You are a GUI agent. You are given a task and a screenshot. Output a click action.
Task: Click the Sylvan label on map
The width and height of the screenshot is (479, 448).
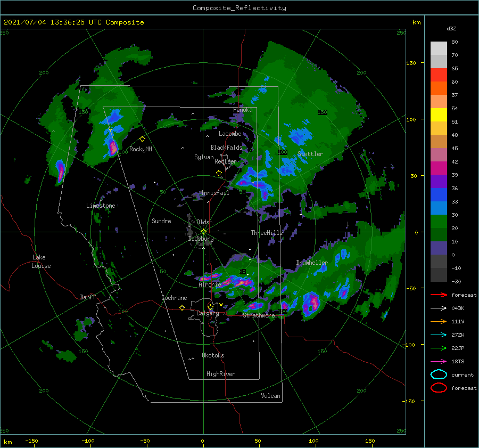[204, 157]
